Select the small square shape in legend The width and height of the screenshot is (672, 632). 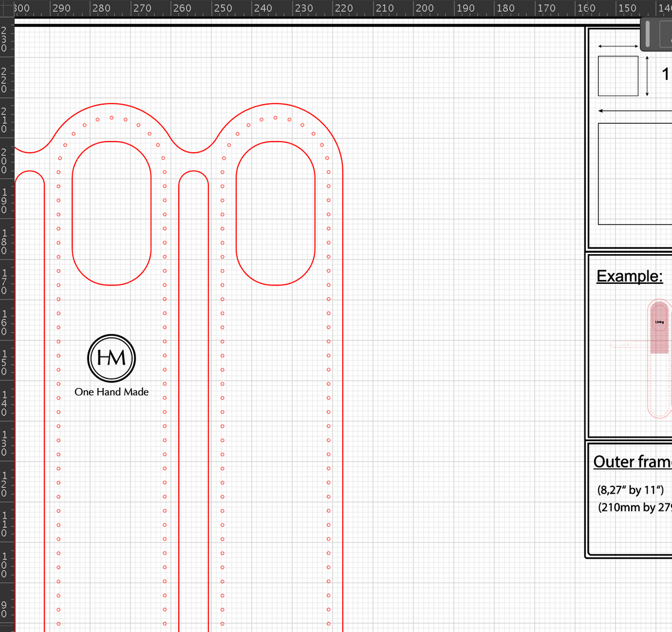[x=618, y=76]
